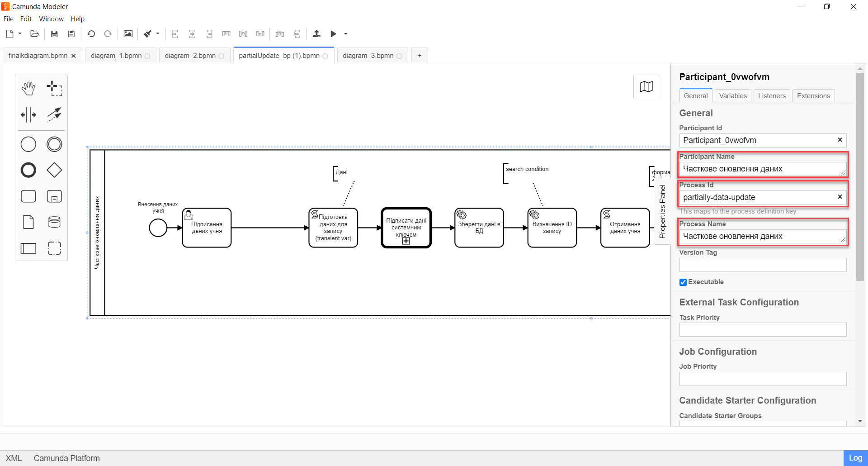Screen dimensions: 868x466
Task: Select the Hand tool in palette
Action: (x=28, y=89)
